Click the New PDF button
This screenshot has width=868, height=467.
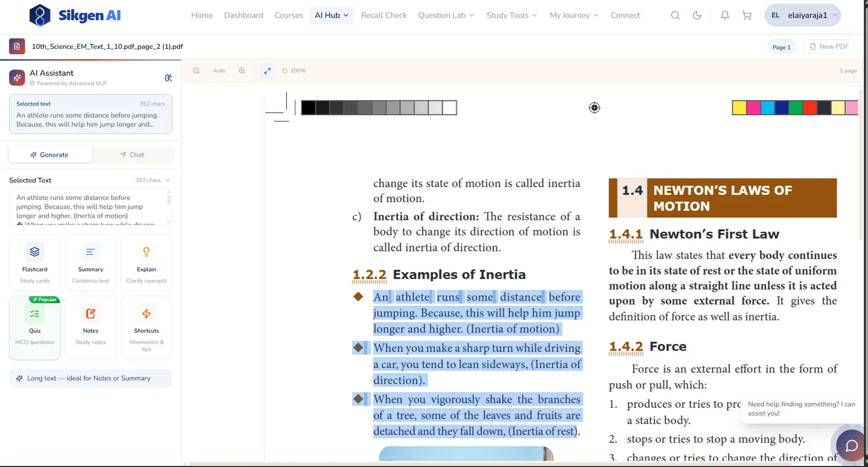tap(829, 46)
